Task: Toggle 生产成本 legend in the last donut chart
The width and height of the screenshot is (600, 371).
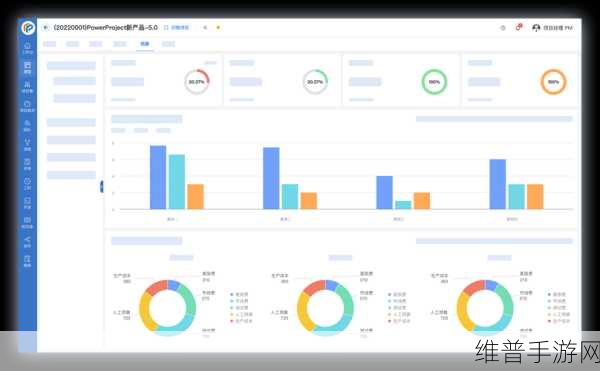Action: pos(559,321)
